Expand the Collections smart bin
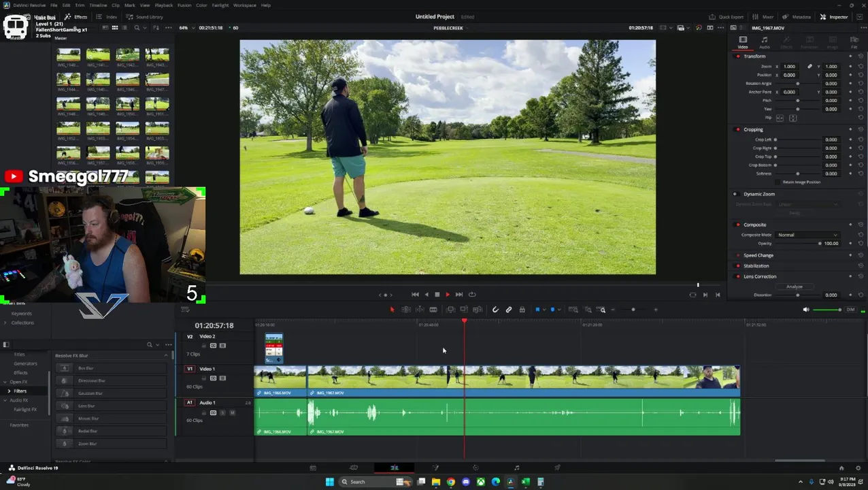 (x=5, y=323)
